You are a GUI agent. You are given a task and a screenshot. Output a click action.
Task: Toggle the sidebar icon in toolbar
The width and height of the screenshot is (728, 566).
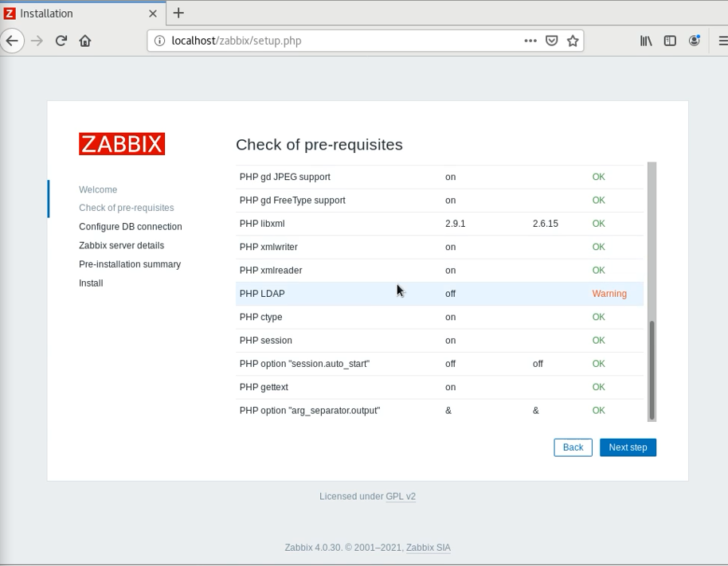(x=670, y=41)
